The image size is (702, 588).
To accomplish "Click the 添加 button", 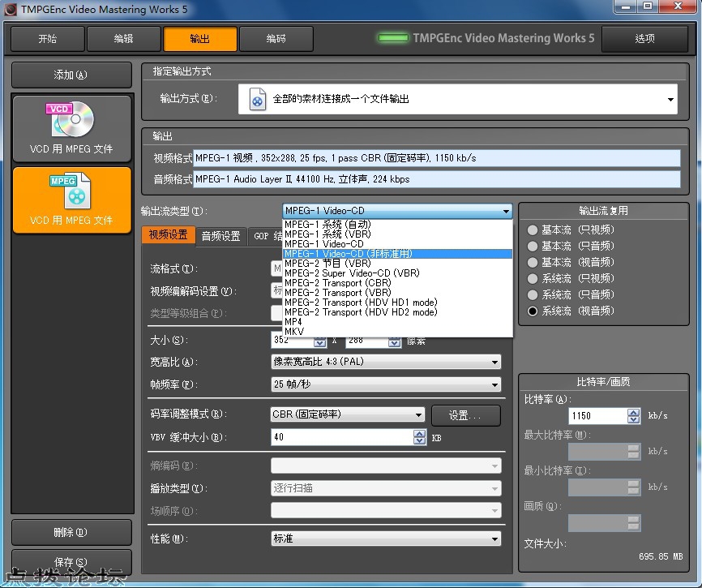I will 71,75.
